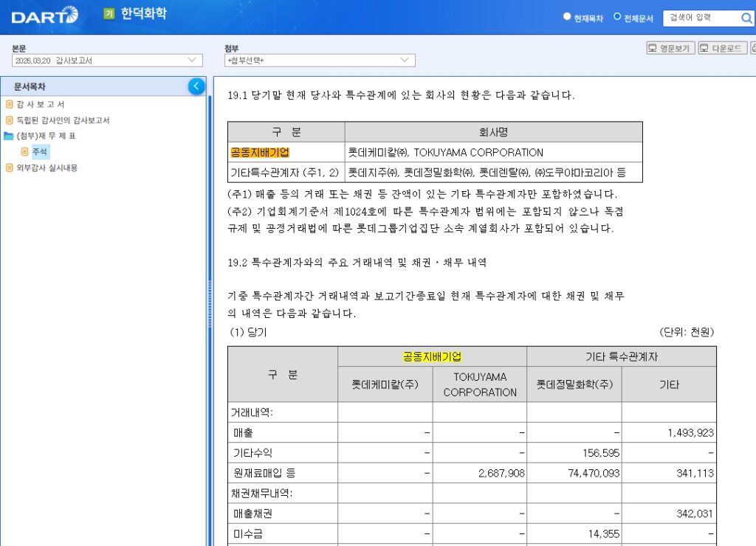Screen dimensions: 756x546
Task: Open the 첨부 dropdown +첨부선택+
Action: coord(320,61)
